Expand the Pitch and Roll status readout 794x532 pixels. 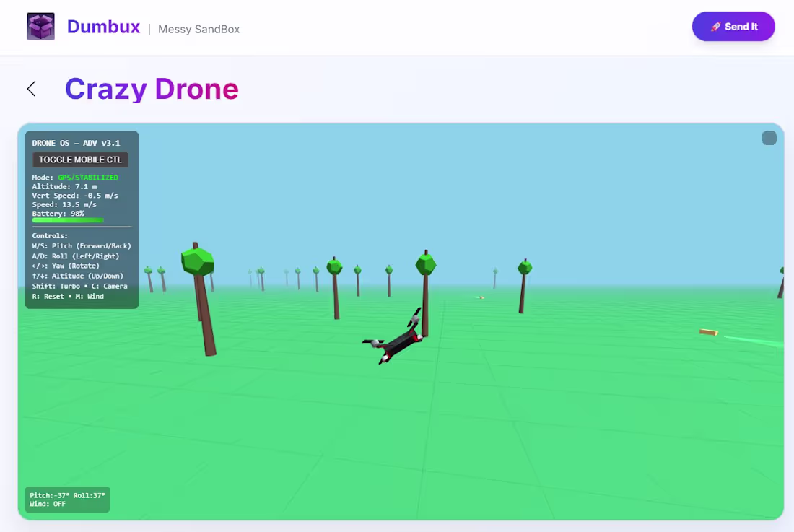click(66, 494)
